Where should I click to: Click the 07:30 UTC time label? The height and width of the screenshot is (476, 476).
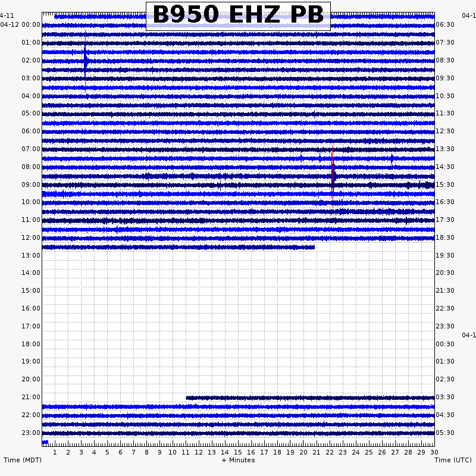[445, 42]
